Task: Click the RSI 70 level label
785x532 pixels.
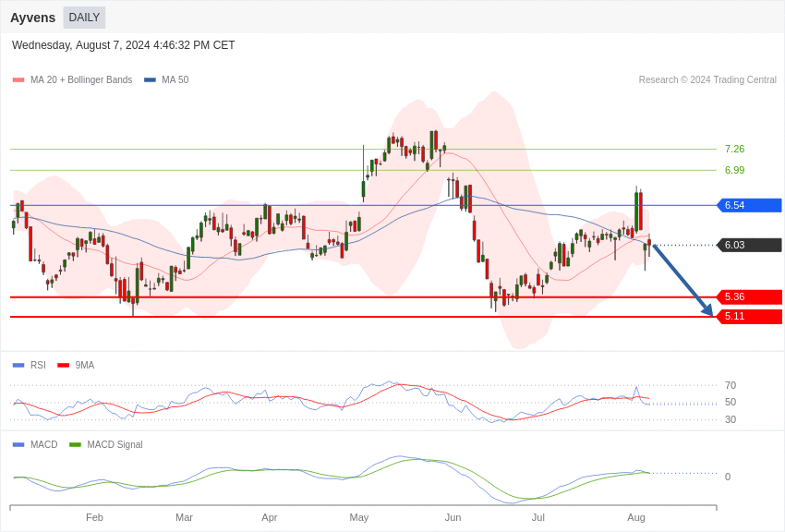Action: (731, 385)
